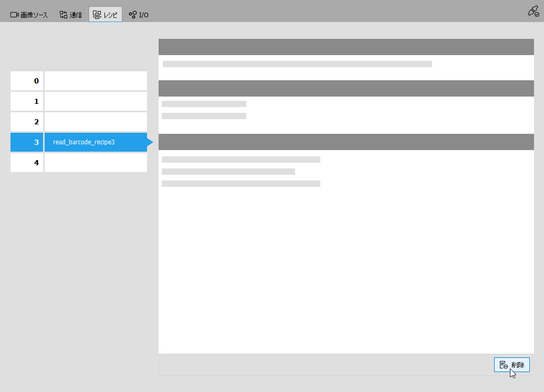Select the レシピ tab
This screenshot has width=544, height=392.
point(106,15)
